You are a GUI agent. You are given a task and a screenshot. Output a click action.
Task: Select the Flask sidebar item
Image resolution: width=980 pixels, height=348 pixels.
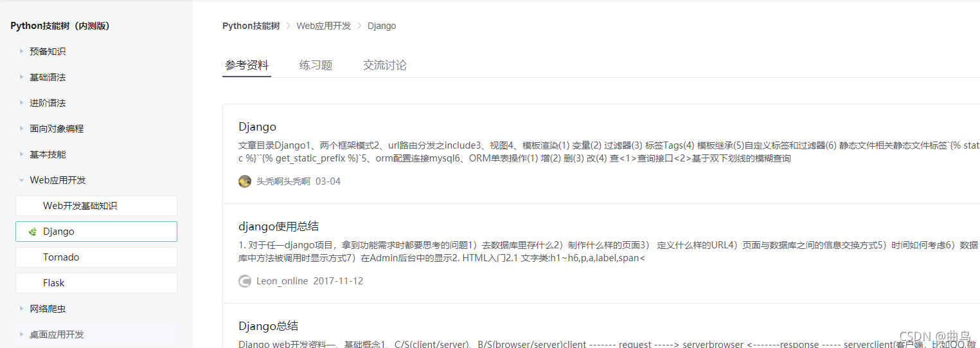96,283
